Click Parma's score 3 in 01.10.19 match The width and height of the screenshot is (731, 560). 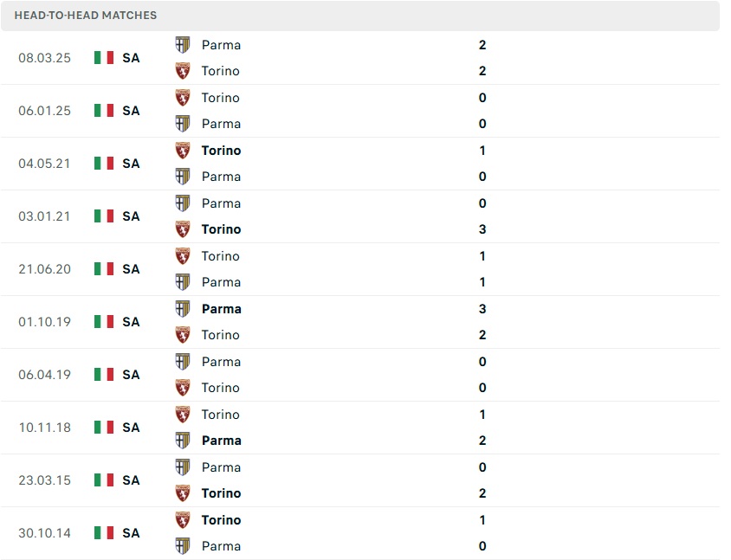(x=482, y=309)
